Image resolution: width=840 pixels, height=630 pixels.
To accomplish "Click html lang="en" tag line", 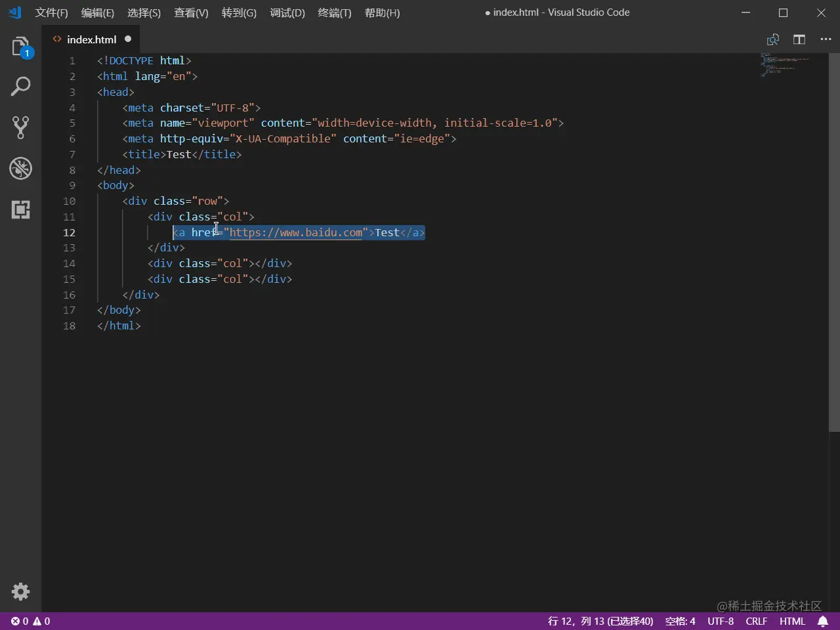I will coord(147,76).
